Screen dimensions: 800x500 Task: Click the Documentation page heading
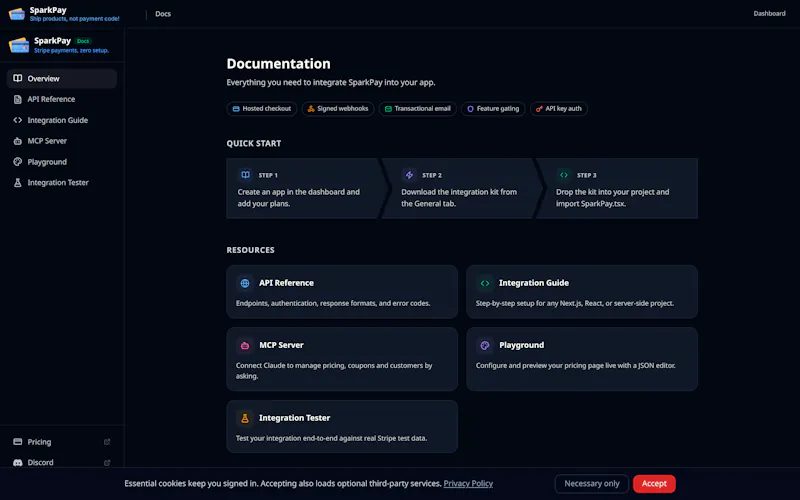pyautogui.click(x=279, y=64)
